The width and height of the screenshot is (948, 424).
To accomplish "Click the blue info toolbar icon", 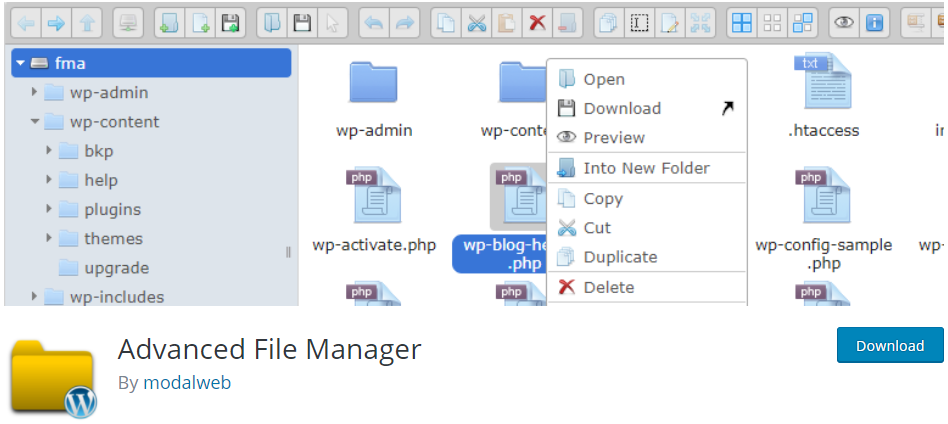I will coord(875,24).
